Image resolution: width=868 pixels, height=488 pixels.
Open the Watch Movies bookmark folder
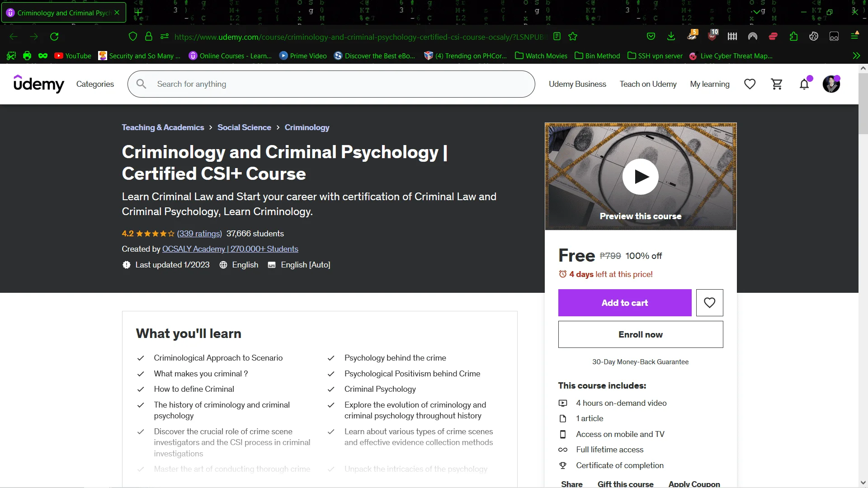[x=541, y=56]
